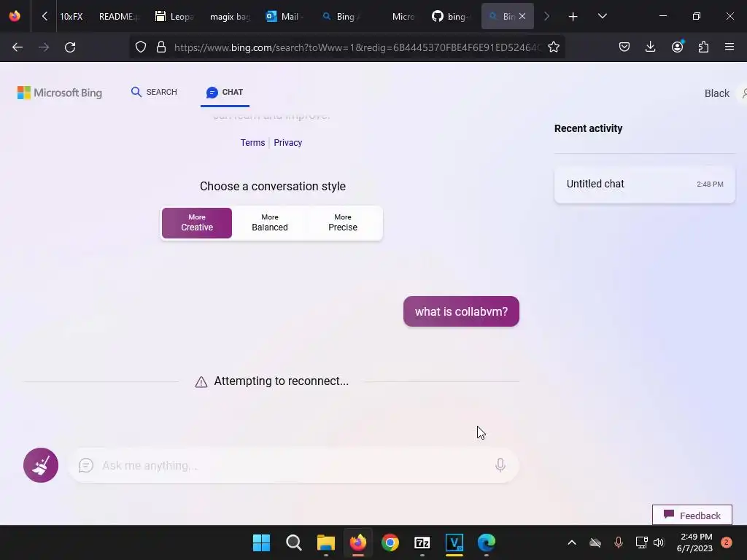Viewport: 747px width, 560px height.
Task: Click the New topic broom button
Action: pos(41,465)
